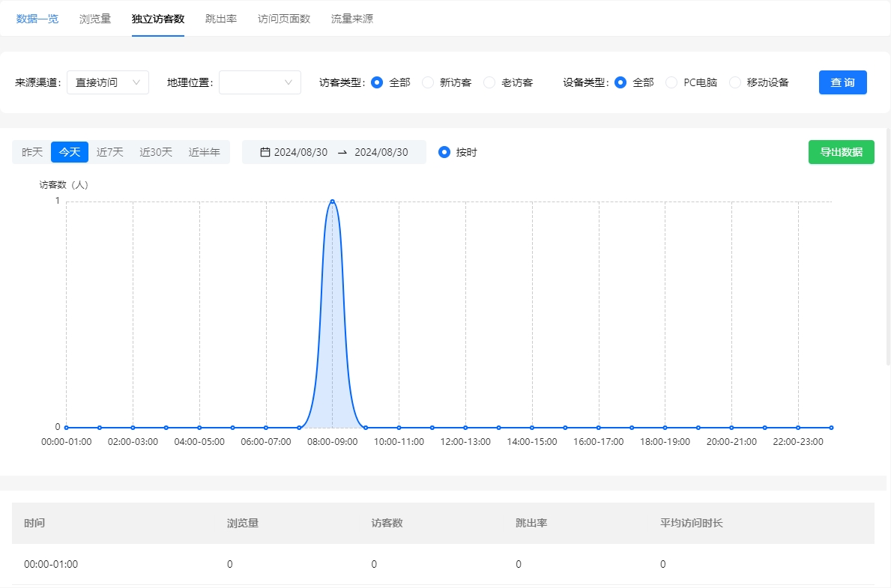Toggle the 按时 hourly radio option
Screen dimensions: 891x588
(x=444, y=152)
